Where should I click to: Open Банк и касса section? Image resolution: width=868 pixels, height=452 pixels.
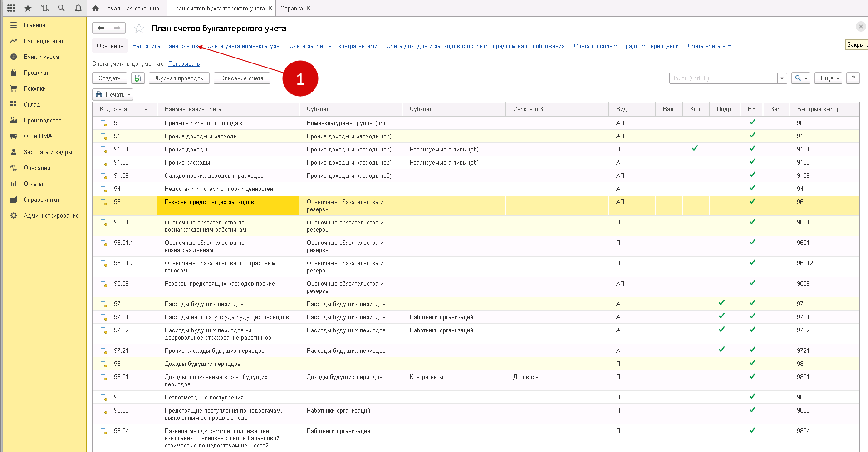(x=41, y=57)
